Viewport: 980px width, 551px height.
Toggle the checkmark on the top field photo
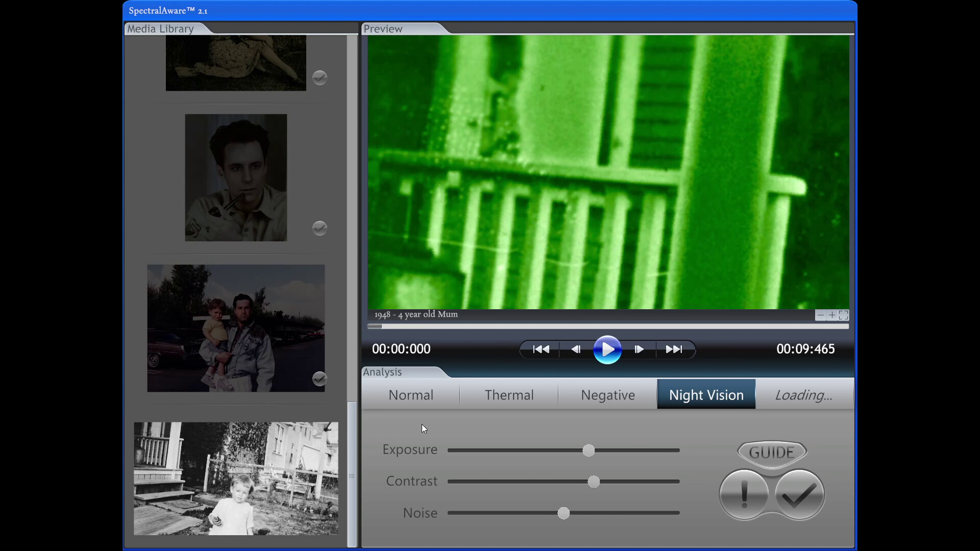click(x=320, y=78)
